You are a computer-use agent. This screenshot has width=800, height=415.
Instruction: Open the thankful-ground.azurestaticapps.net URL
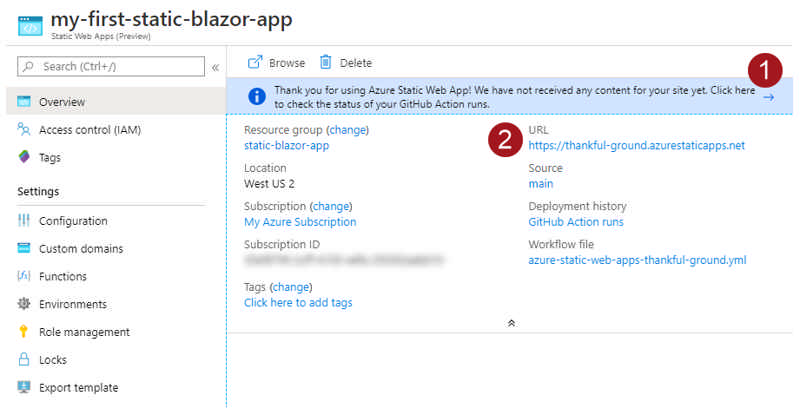[636, 145]
